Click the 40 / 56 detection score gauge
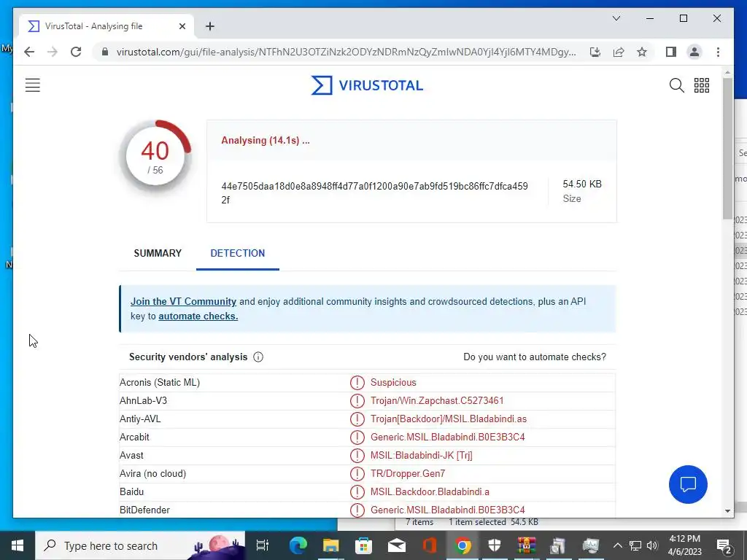747x560 pixels. (155, 156)
